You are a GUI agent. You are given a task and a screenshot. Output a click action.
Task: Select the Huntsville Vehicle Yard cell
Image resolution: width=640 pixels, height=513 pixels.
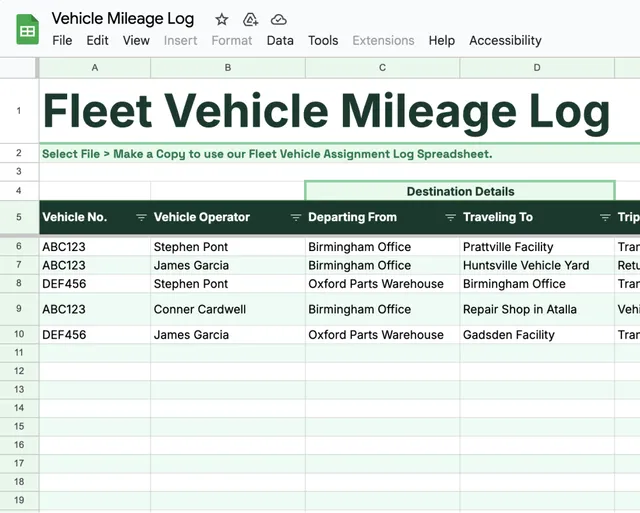(x=537, y=265)
